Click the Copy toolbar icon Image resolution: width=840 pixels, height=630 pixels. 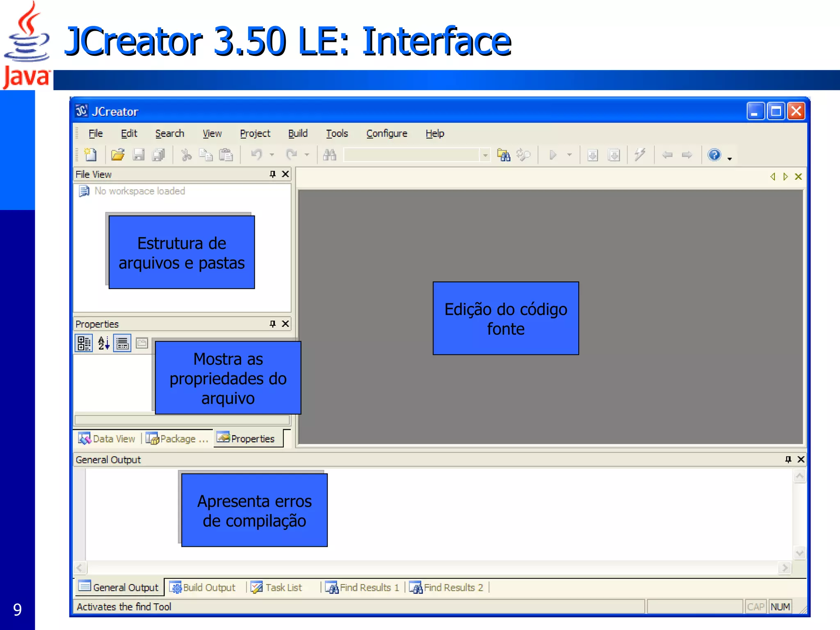tap(205, 155)
